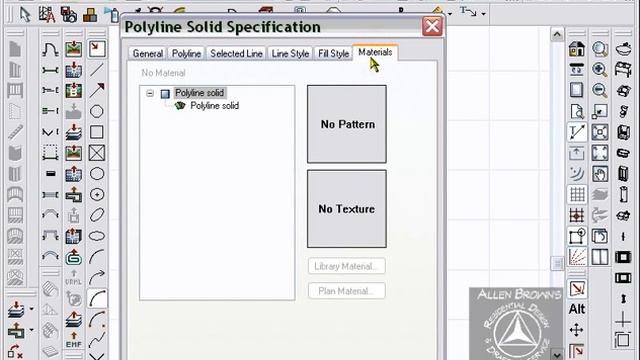Click the crosshair plus icon on right toolbar

pyautogui.click(x=623, y=320)
